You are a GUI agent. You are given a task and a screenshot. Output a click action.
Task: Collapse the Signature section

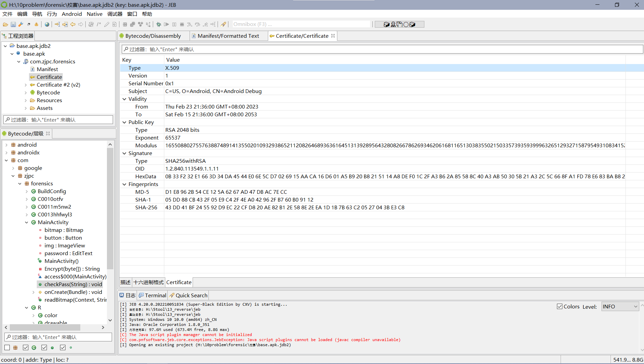(x=124, y=153)
